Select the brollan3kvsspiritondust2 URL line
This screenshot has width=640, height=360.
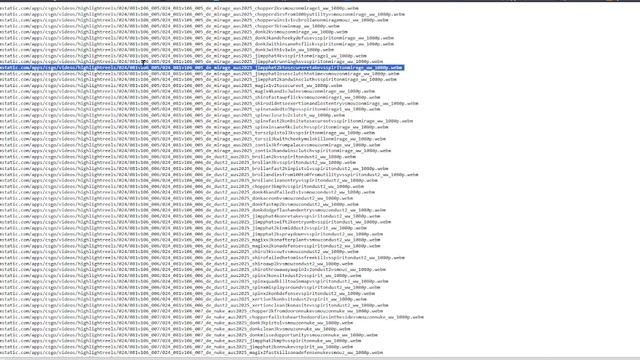pyautogui.click(x=178, y=162)
